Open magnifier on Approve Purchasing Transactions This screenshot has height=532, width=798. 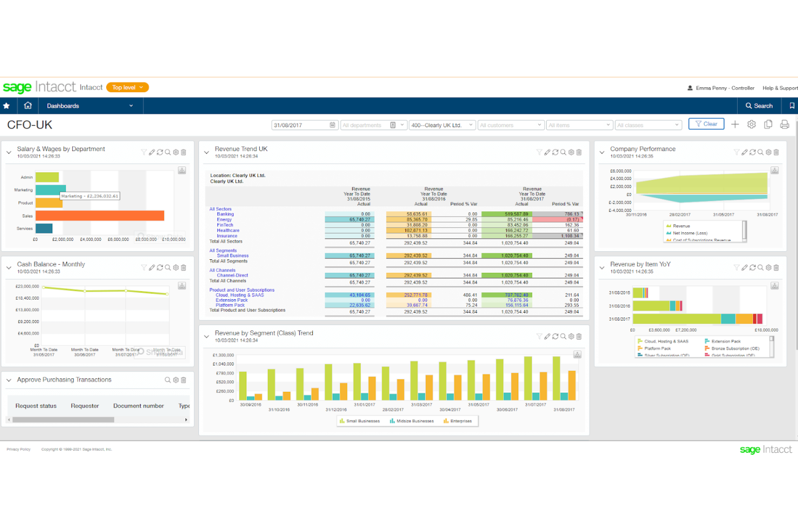(168, 380)
